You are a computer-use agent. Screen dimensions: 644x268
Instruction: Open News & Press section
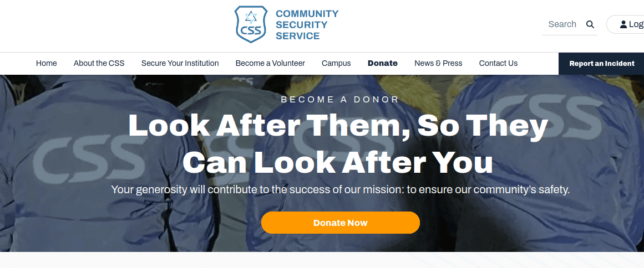(x=438, y=63)
